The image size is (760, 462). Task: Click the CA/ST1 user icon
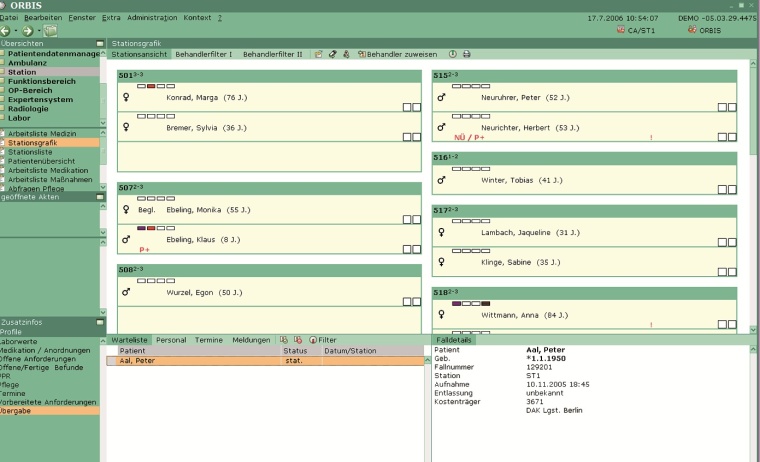620,29
